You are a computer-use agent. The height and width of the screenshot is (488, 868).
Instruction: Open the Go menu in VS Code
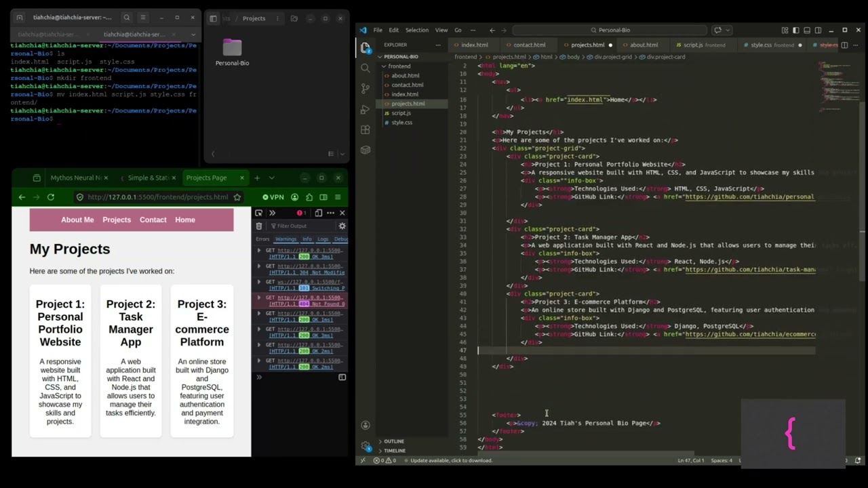pos(458,30)
